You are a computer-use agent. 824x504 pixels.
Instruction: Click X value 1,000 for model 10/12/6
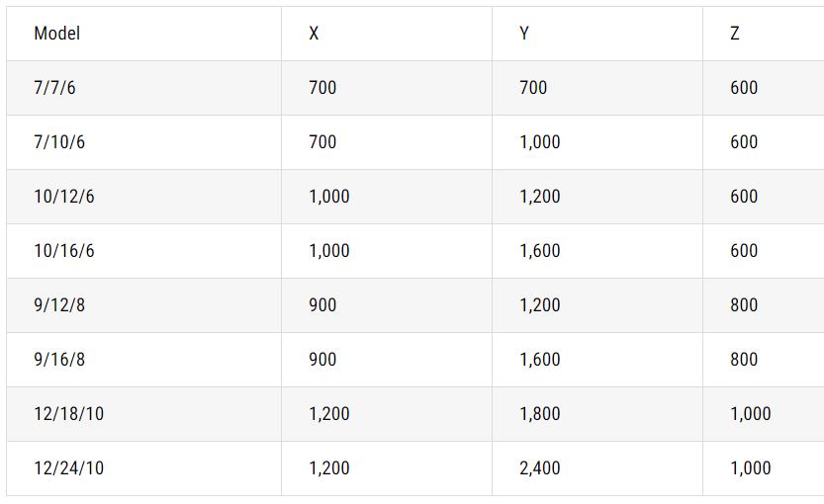click(329, 197)
